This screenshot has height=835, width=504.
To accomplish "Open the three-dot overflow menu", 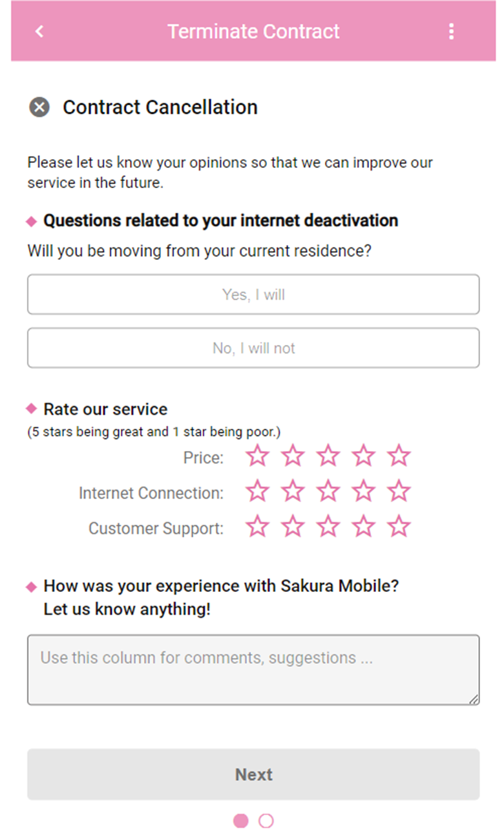I will click(451, 31).
